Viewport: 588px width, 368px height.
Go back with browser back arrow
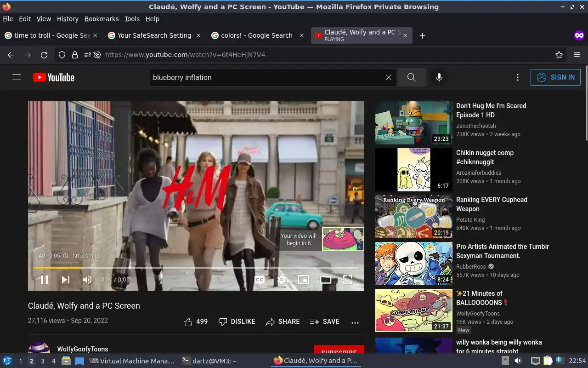tap(11, 55)
